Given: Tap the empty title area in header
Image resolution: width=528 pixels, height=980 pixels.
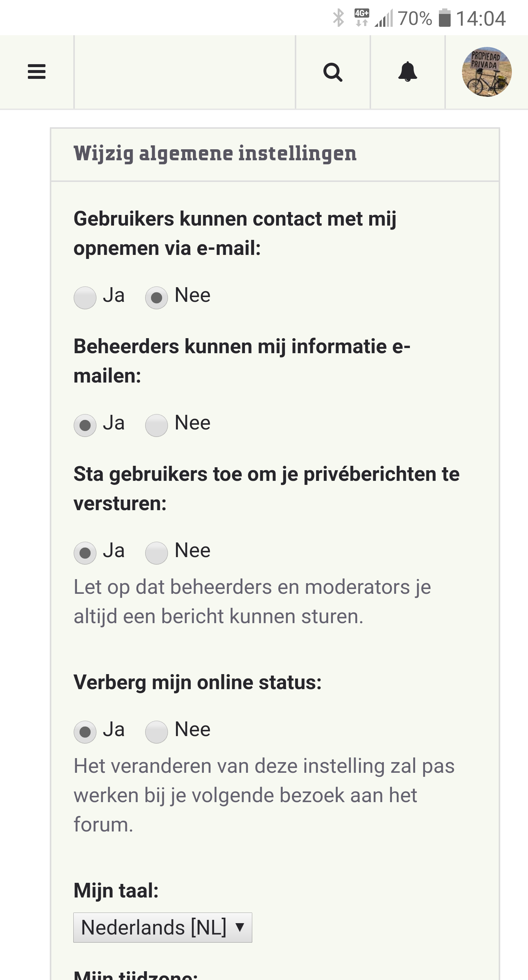Looking at the screenshot, I should coord(184,72).
